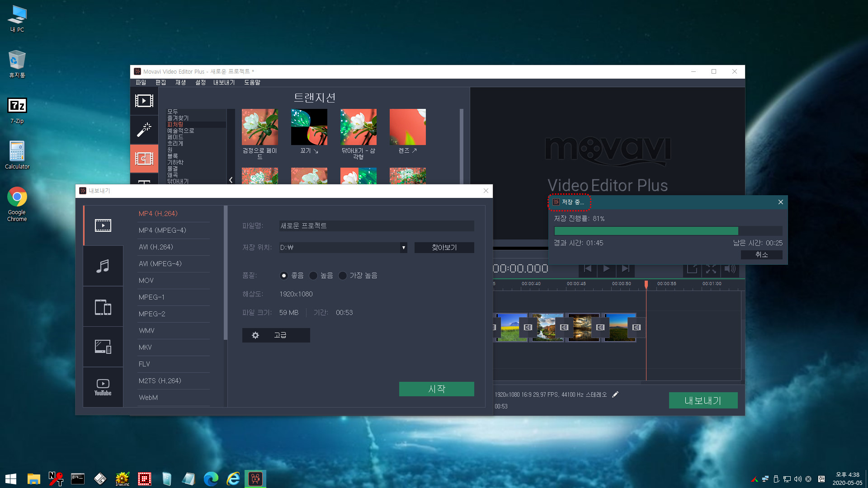Click Windows Start button
Image resolution: width=868 pixels, height=488 pixels.
(11, 479)
